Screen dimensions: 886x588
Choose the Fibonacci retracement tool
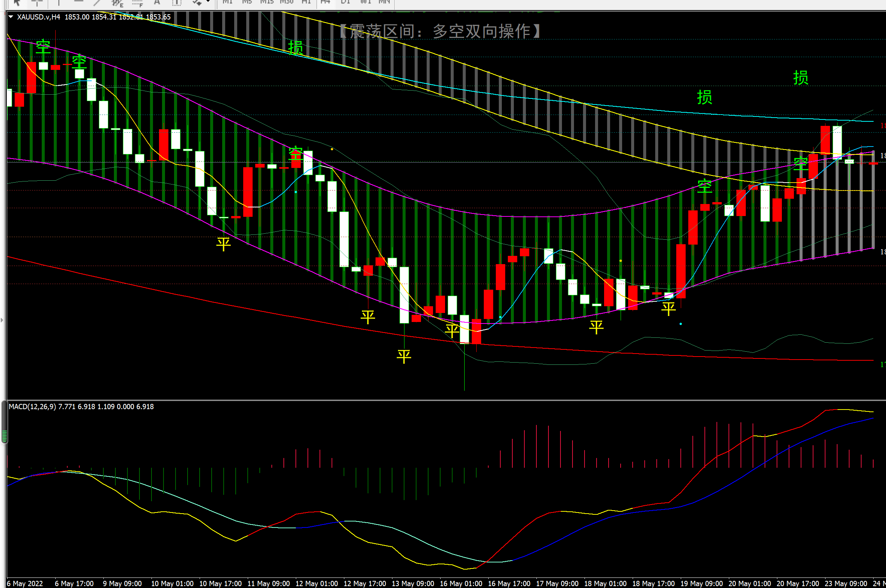coord(138,3)
